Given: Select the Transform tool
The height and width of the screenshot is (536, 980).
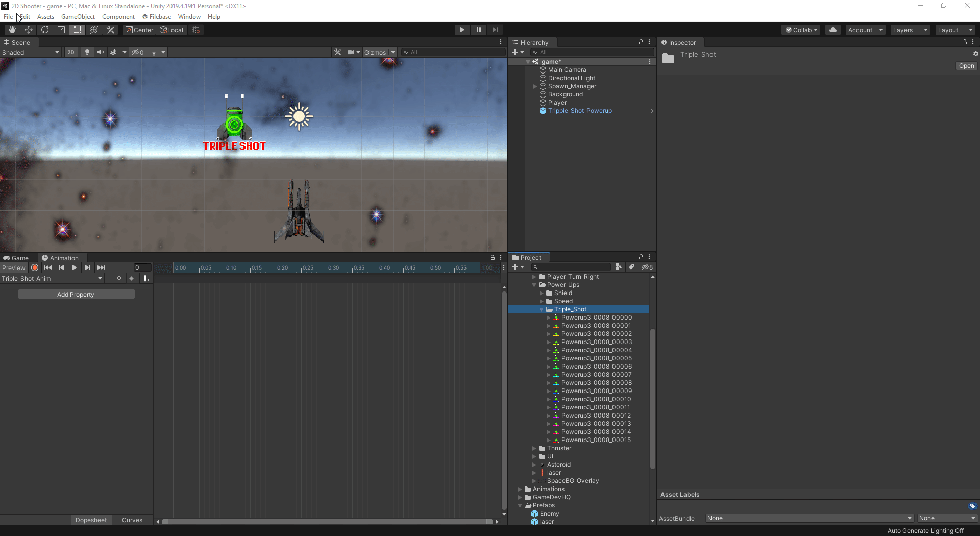Looking at the screenshot, I should pos(94,30).
